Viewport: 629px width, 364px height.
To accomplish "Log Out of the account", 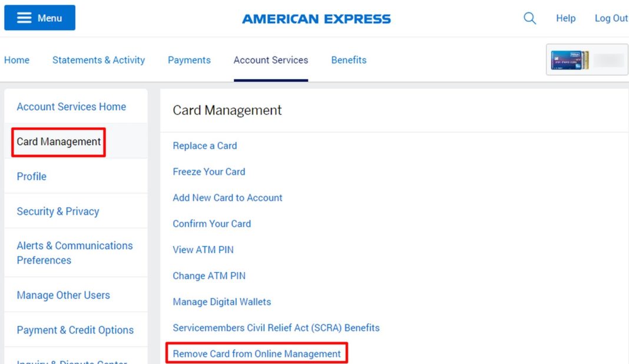I will click(x=611, y=18).
